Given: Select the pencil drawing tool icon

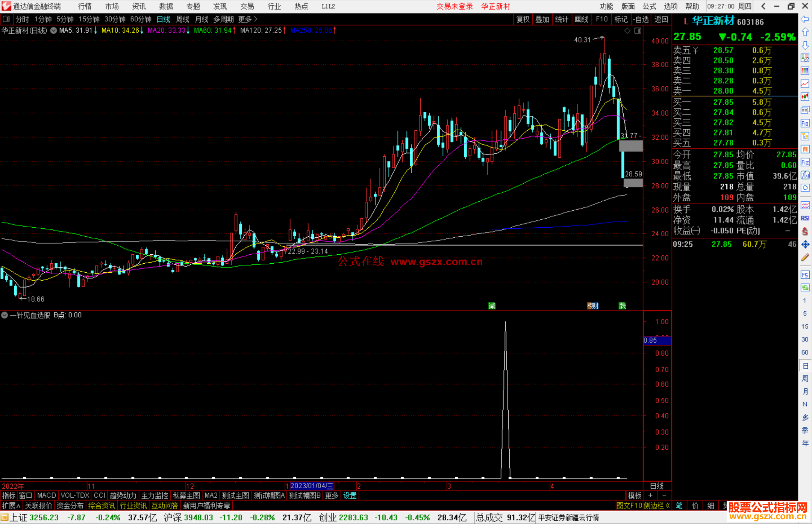Looking at the screenshot, I should (805, 257).
